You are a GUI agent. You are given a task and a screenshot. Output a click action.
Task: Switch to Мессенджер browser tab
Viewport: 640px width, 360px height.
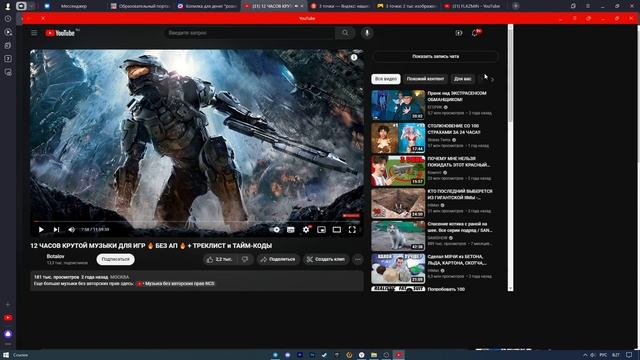[x=73, y=6]
